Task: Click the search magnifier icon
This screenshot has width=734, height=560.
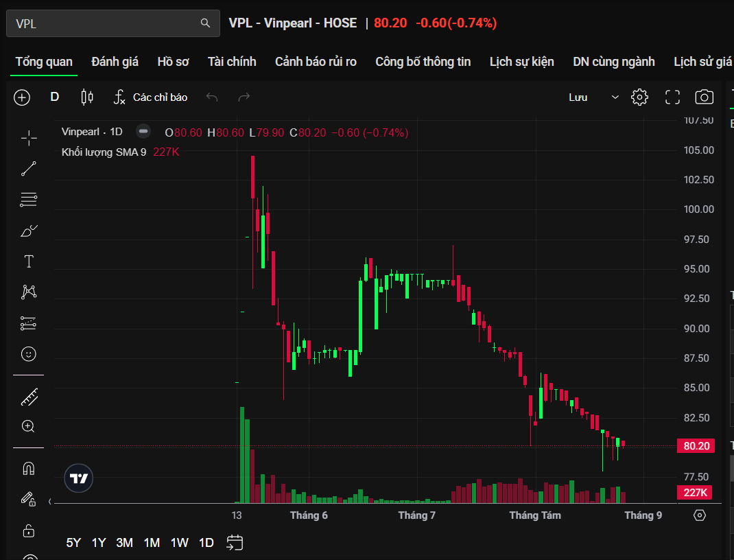Action: tap(205, 23)
